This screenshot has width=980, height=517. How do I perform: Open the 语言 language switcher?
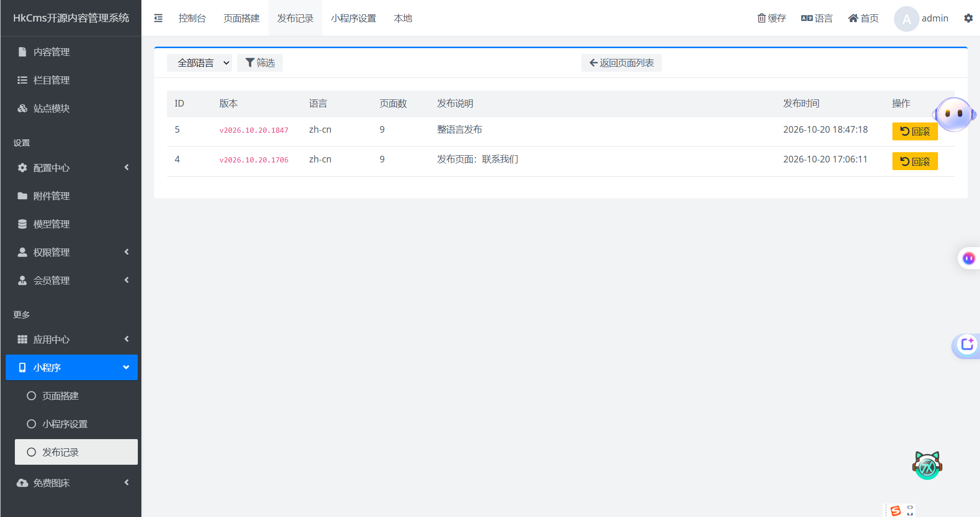(817, 18)
